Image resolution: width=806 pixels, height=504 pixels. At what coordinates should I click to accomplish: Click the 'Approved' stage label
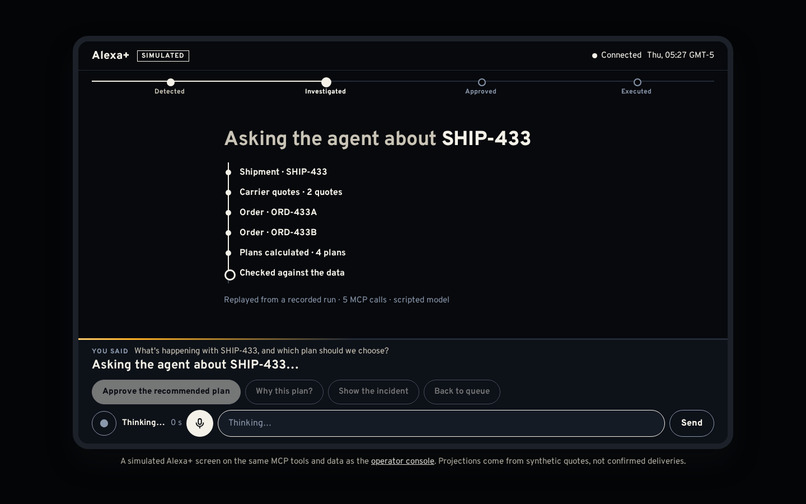(481, 92)
